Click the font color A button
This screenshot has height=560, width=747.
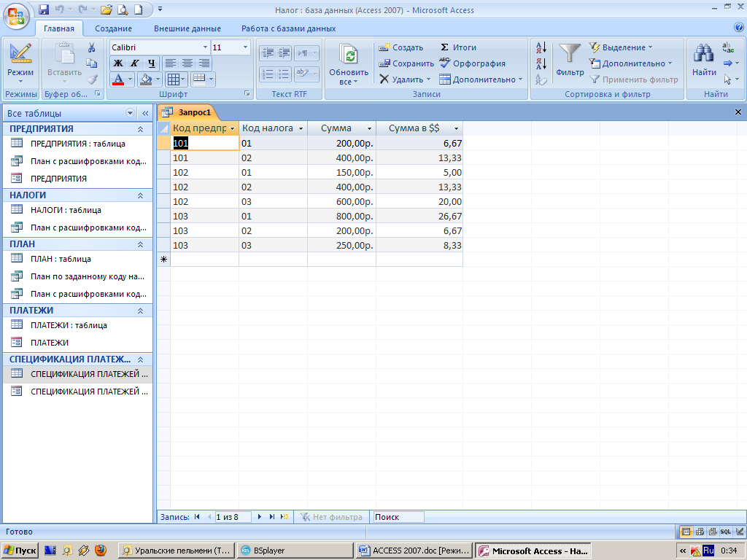click(118, 79)
